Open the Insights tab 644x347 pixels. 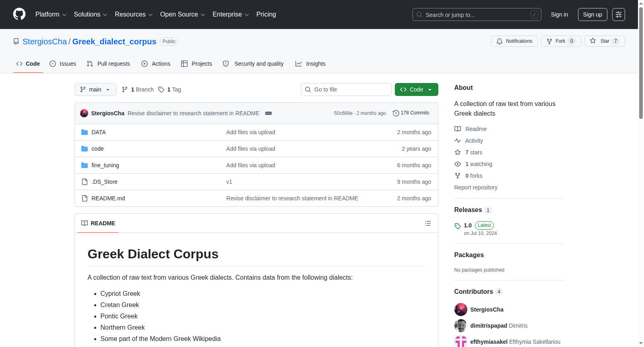(x=310, y=64)
